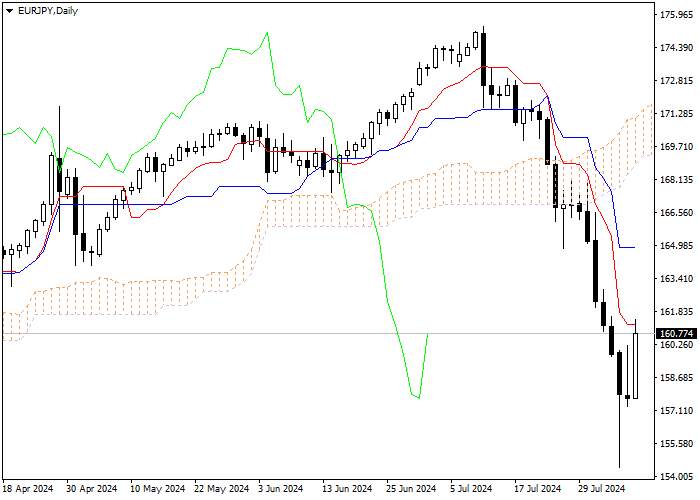The height and width of the screenshot is (500, 700).
Task: Click the 166.560 price axis label
Action: click(676, 213)
